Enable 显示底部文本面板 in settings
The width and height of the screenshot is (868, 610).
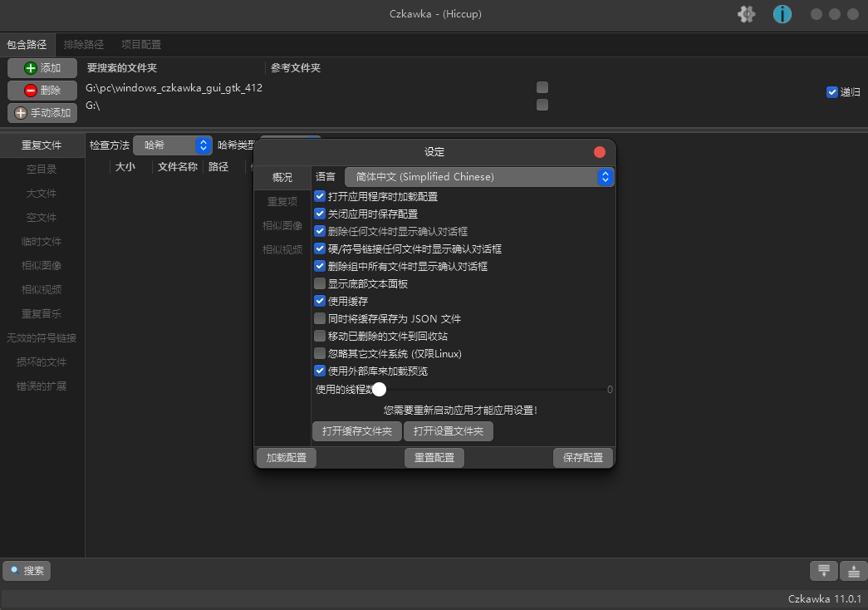click(x=320, y=283)
